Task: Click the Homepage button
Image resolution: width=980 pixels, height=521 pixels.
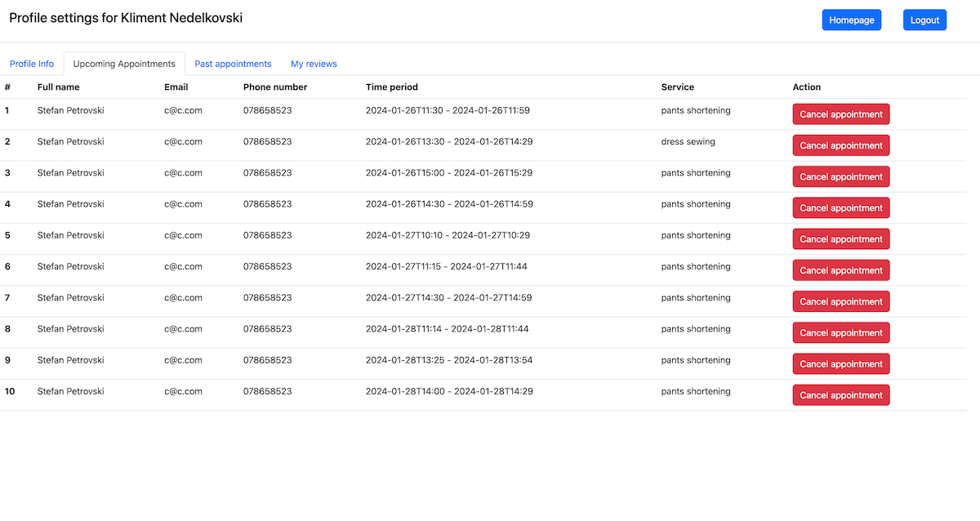Action: point(851,20)
